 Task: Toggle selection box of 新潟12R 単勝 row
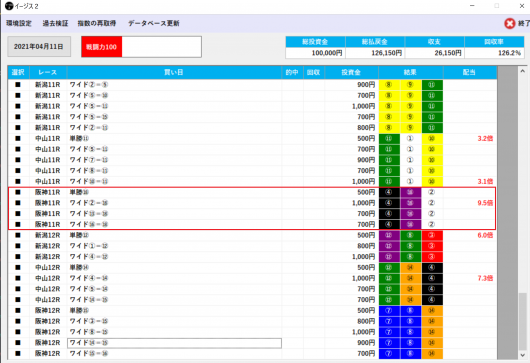tap(18, 235)
